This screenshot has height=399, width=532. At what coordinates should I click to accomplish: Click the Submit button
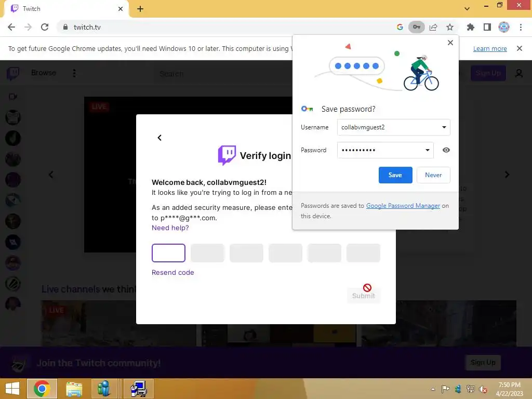point(363,296)
